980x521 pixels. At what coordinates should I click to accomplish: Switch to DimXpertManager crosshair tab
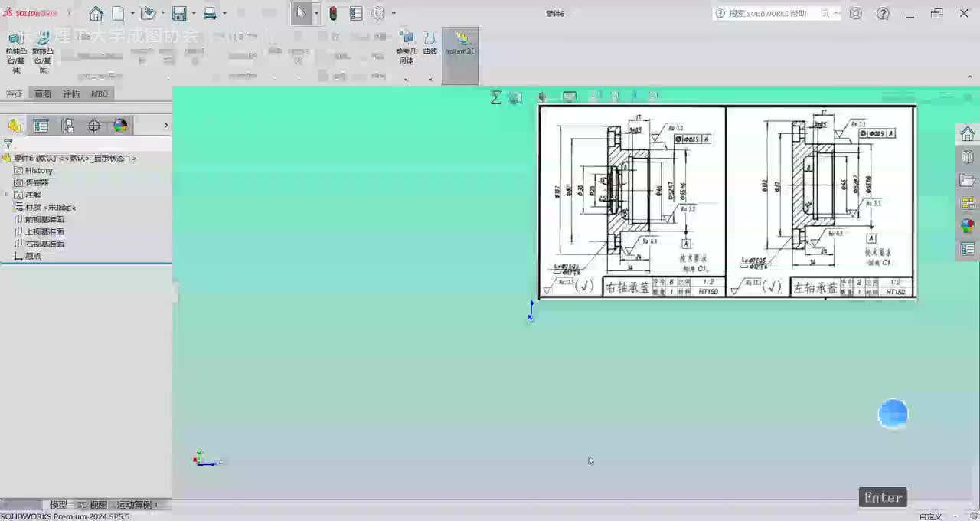(94, 126)
